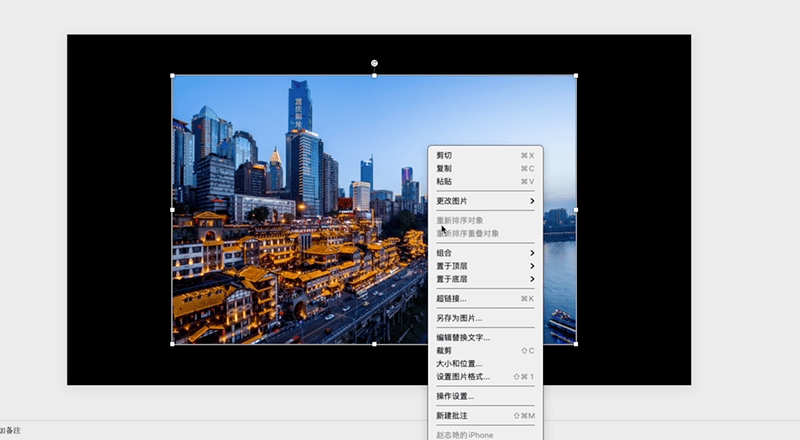The width and height of the screenshot is (800, 440).
Task: Click the bottom-left corner resize handle
Action: coord(172,344)
